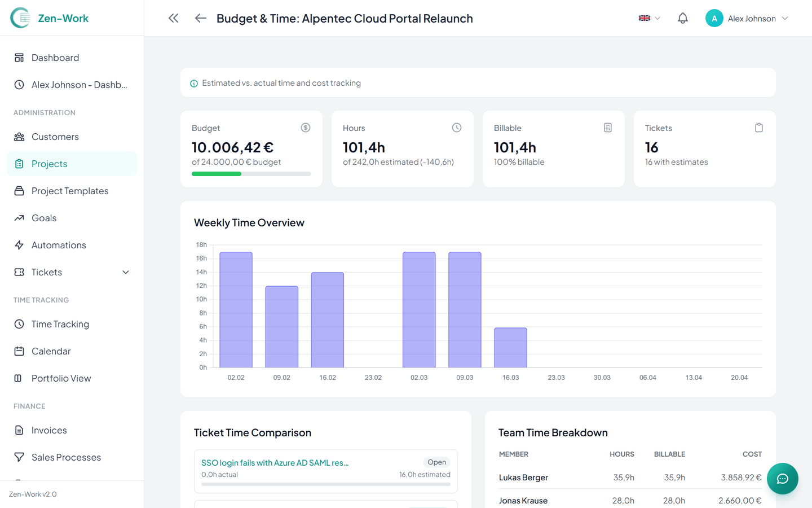The image size is (812, 508).
Task: Click the Lukas Berger member row
Action: pyautogui.click(x=630, y=478)
